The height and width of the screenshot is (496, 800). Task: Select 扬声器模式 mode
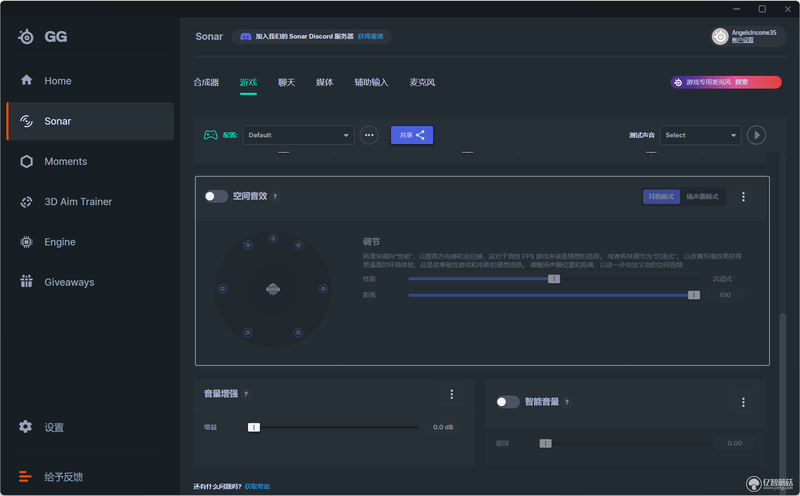coord(702,196)
